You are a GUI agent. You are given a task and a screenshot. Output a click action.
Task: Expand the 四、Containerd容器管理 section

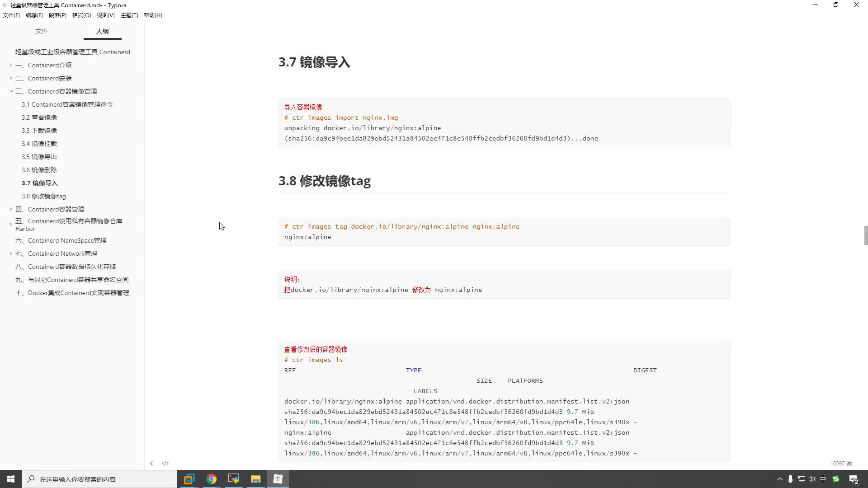(11, 209)
